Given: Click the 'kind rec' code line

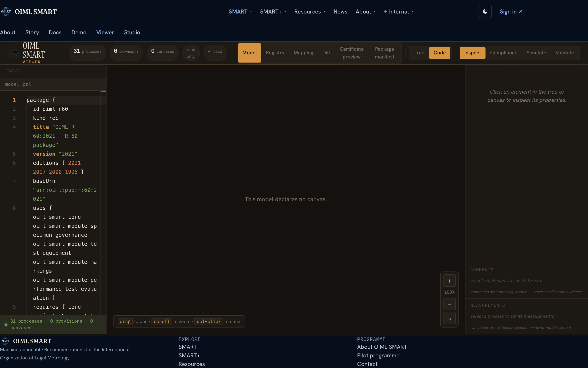Looking at the screenshot, I should point(46,118).
